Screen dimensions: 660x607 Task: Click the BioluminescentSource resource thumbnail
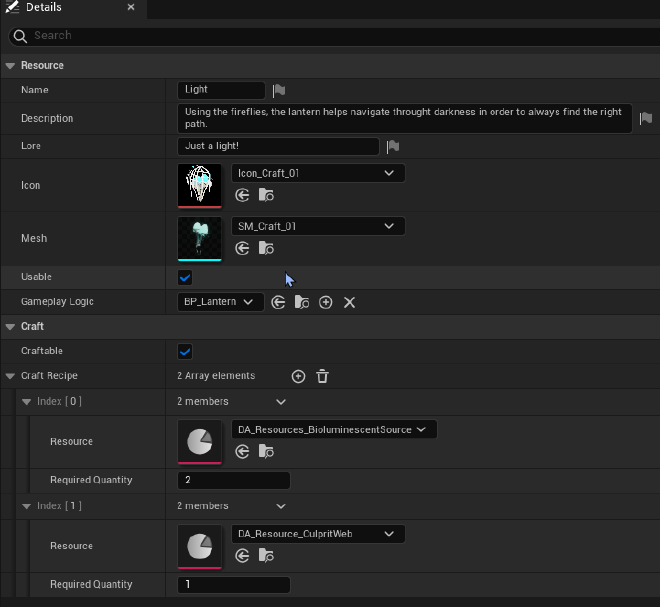pos(200,442)
